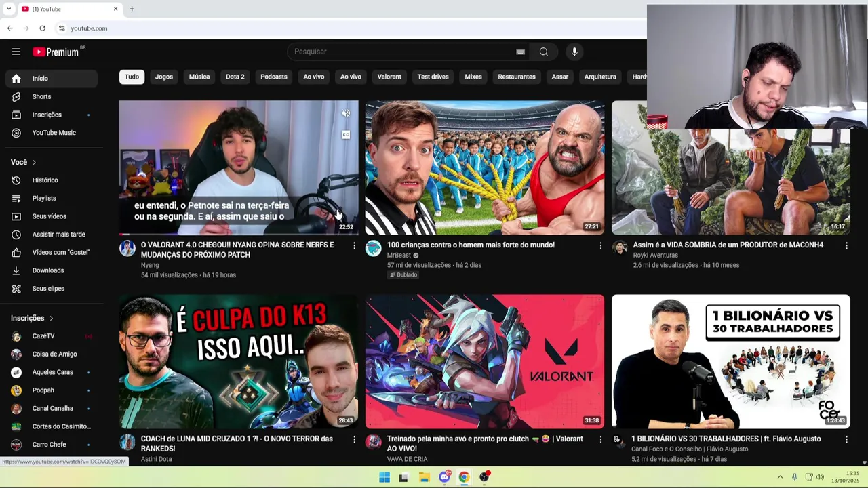This screenshot has height=488, width=868.
Task: Expand the Você section
Action: coord(24,162)
